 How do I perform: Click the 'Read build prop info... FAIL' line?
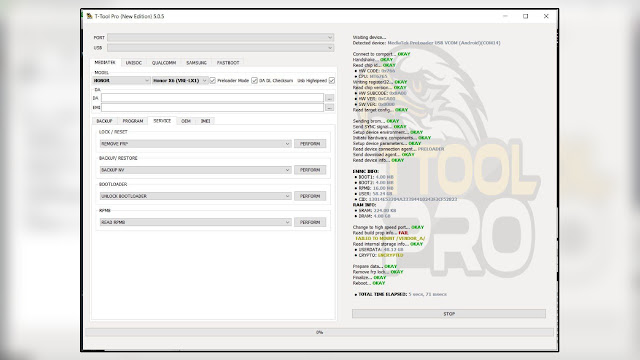coord(380,233)
